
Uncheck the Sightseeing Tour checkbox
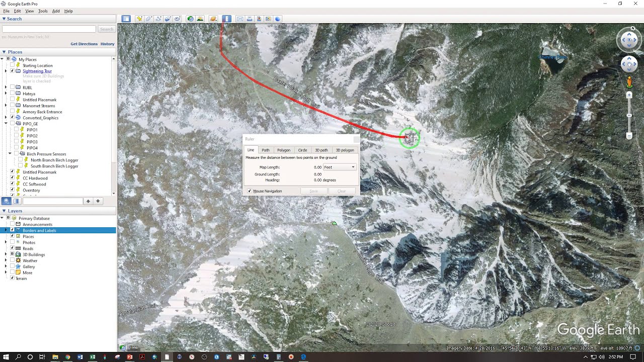[x=12, y=71]
